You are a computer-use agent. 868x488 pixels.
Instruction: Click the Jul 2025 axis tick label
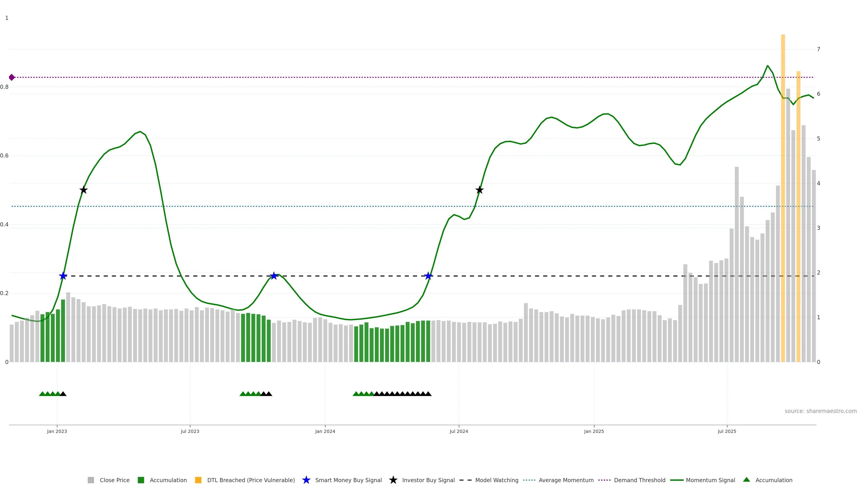click(x=727, y=432)
